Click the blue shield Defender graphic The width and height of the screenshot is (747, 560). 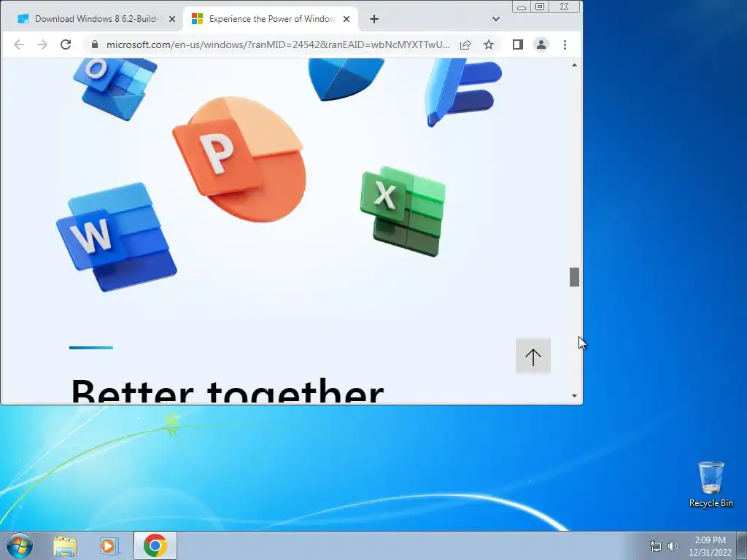click(x=346, y=79)
